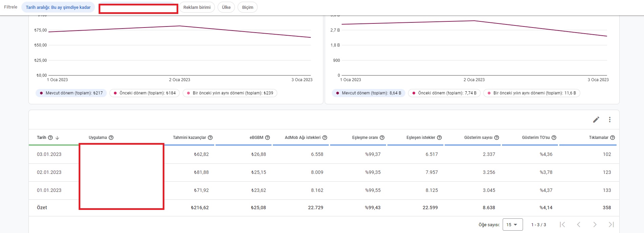Open the Ülke filter chip
The width and height of the screenshot is (644, 233).
point(226,7)
